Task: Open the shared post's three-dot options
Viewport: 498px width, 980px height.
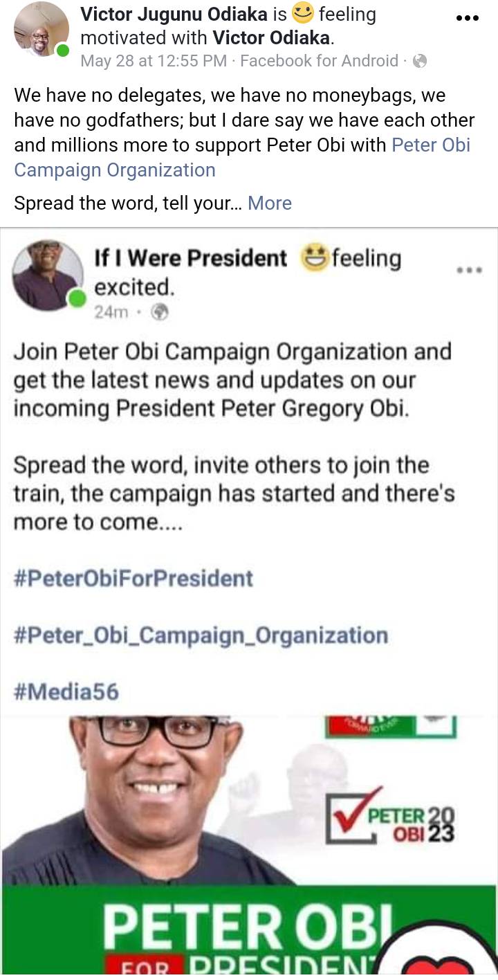Action: (469, 269)
